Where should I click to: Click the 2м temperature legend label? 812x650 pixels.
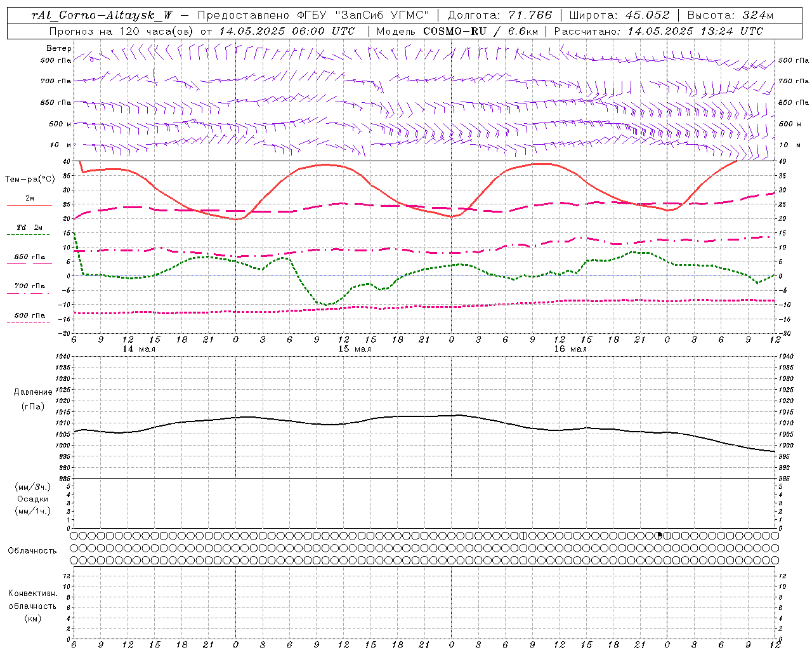pos(30,199)
